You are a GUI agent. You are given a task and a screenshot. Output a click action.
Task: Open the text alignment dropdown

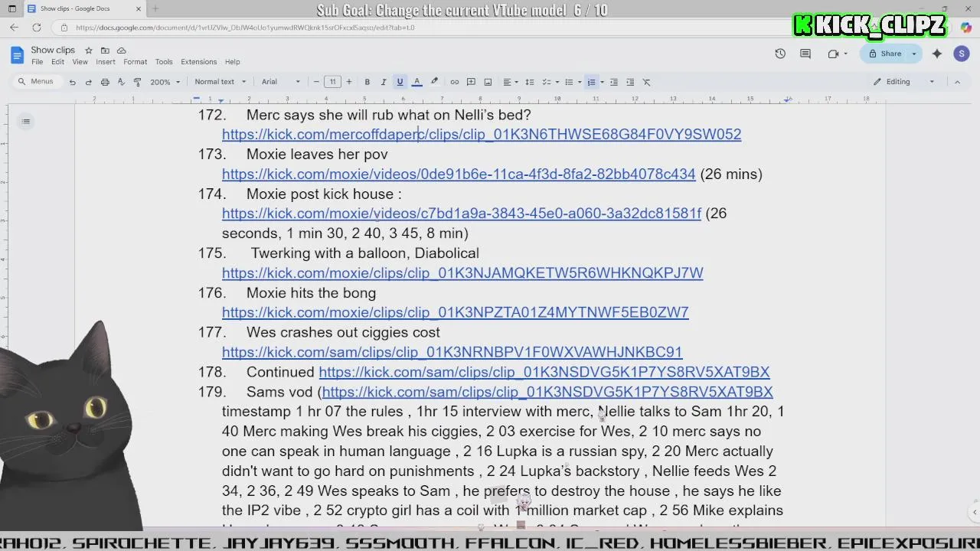[510, 82]
